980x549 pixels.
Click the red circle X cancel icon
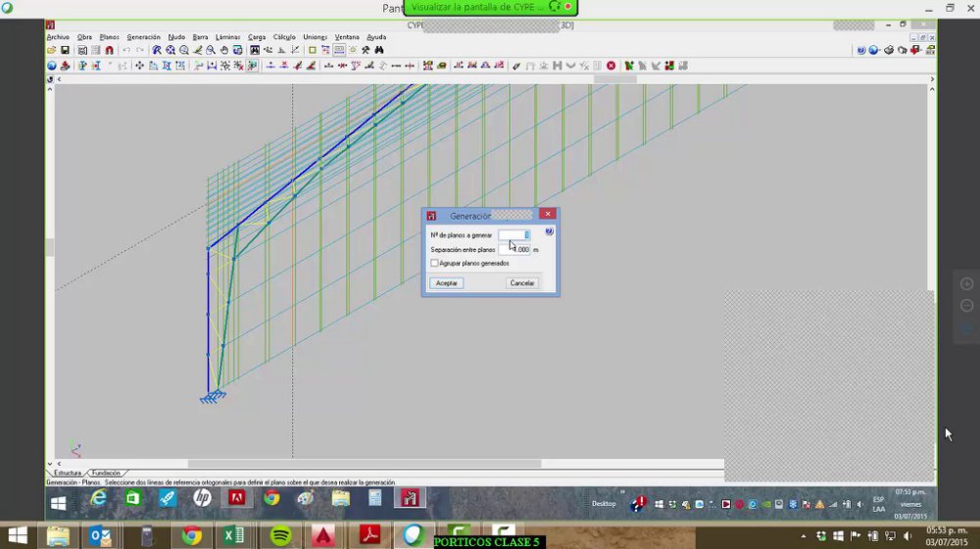[611, 66]
